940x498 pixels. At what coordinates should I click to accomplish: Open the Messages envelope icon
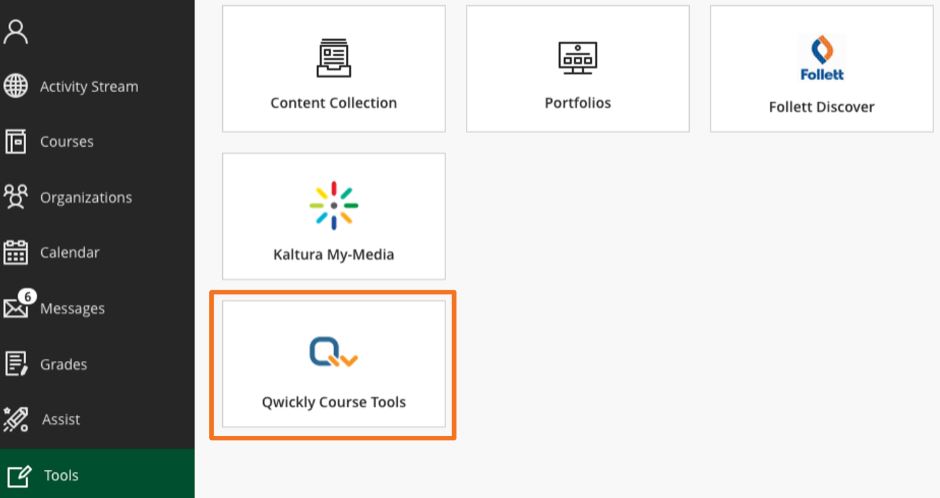16,308
